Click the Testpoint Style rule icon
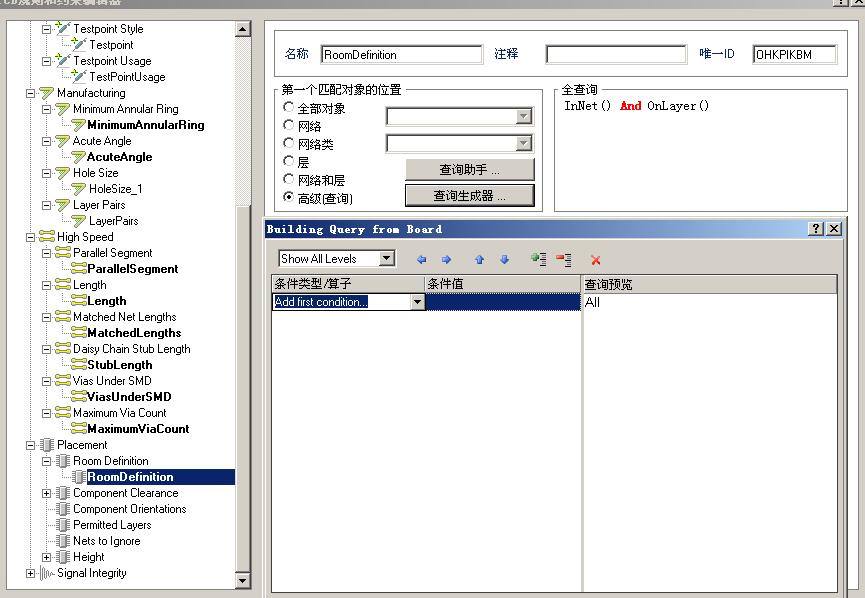 [63, 29]
